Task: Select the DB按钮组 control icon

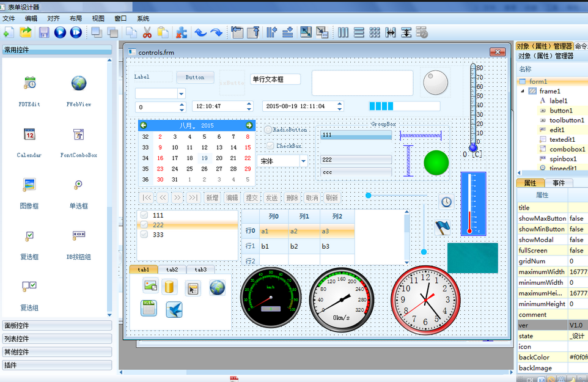Action: [79, 235]
